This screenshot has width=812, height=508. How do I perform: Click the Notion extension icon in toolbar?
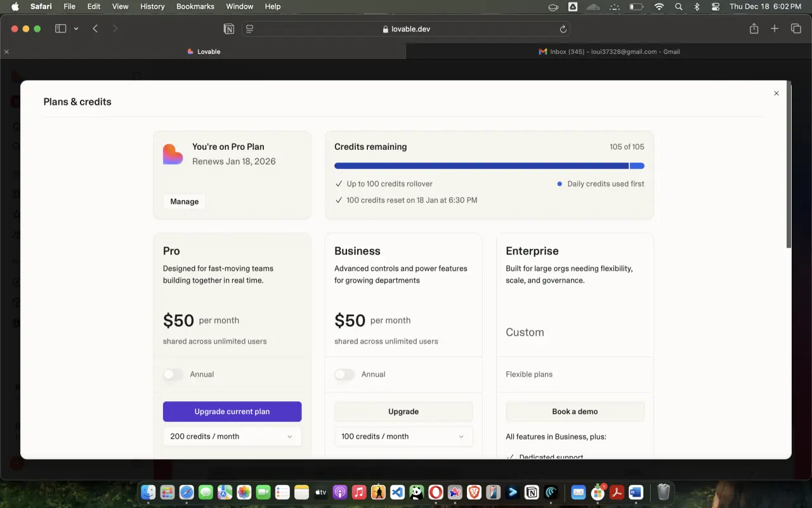coord(228,29)
